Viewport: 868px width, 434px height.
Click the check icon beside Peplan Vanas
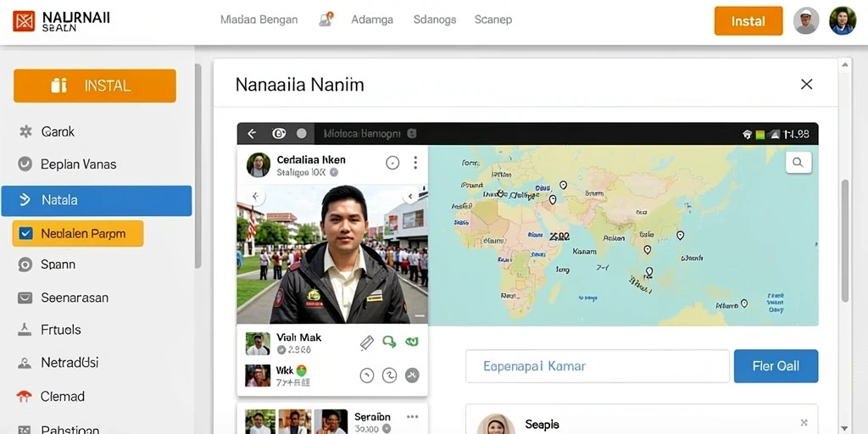25,164
